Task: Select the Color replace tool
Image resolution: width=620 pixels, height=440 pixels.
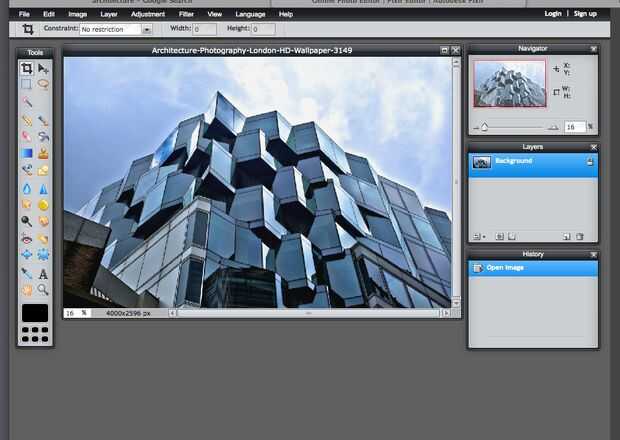Action: click(27, 170)
